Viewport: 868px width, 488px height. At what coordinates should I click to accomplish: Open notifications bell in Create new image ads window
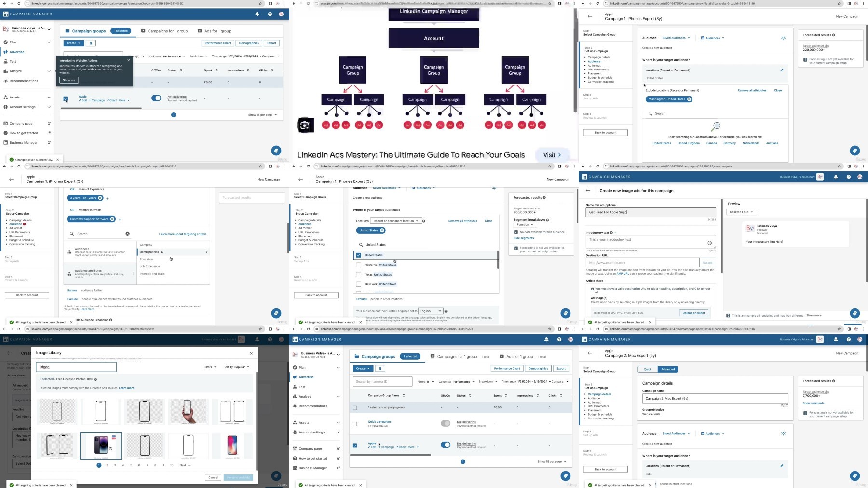836,177
